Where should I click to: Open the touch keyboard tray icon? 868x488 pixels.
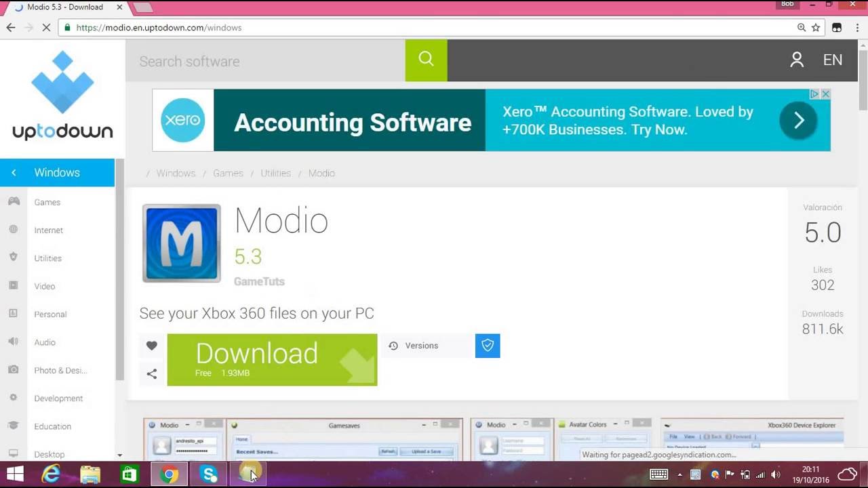pos(658,474)
